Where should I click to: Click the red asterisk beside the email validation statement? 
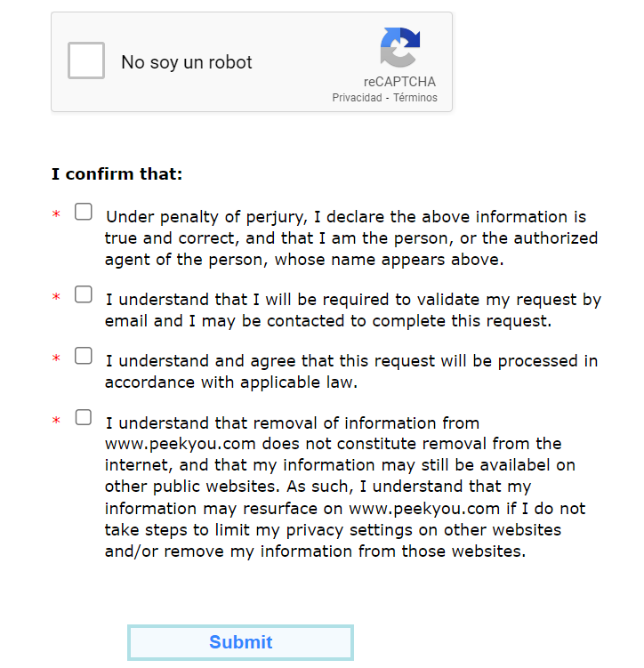coord(56,298)
